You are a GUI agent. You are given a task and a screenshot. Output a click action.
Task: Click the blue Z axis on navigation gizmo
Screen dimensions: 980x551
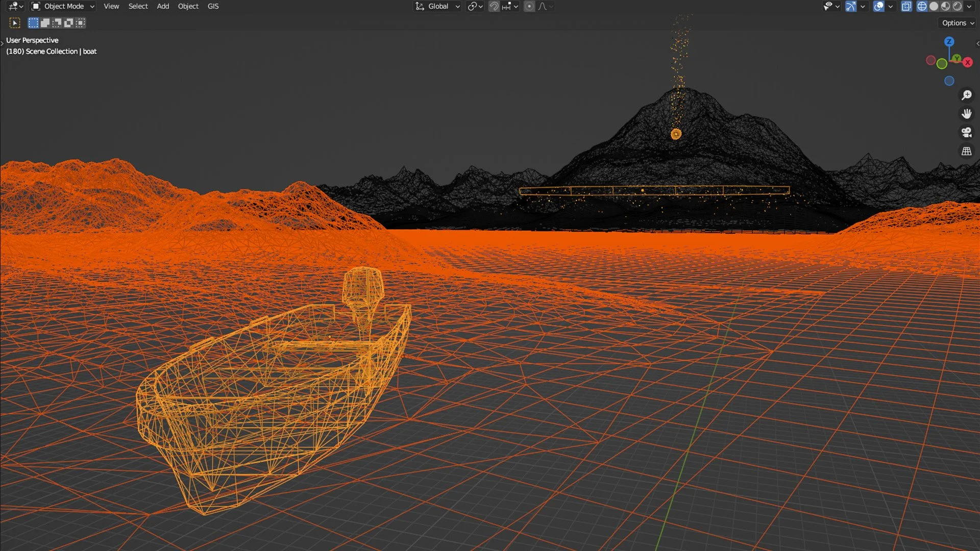pos(949,42)
